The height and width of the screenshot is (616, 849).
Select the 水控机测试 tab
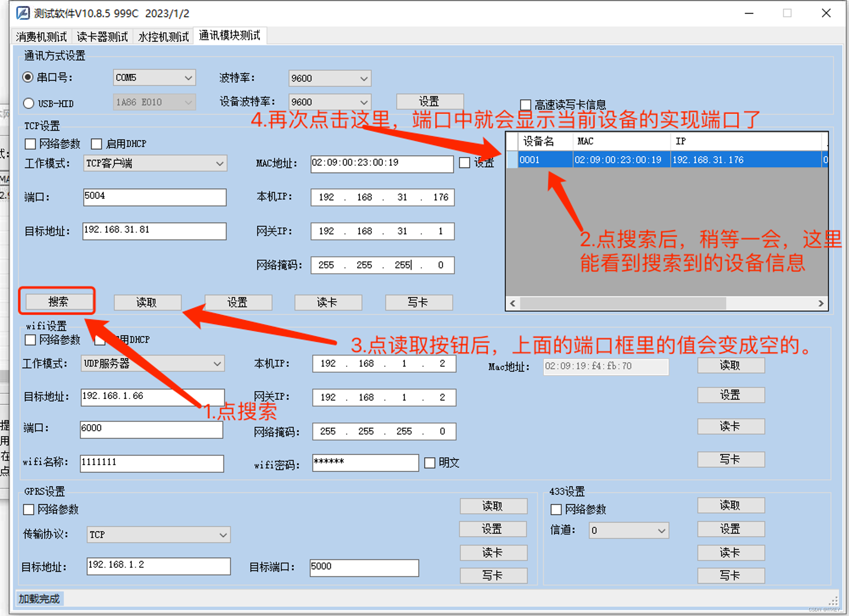click(163, 37)
